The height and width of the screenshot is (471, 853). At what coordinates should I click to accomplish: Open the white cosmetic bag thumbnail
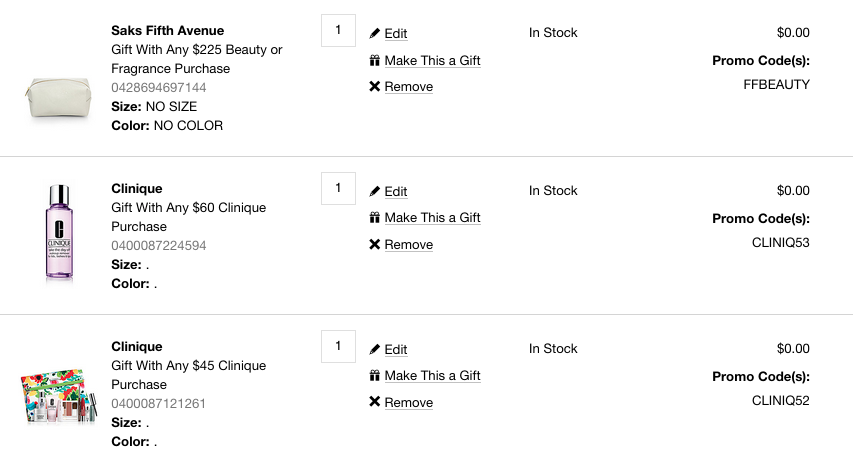[58, 97]
